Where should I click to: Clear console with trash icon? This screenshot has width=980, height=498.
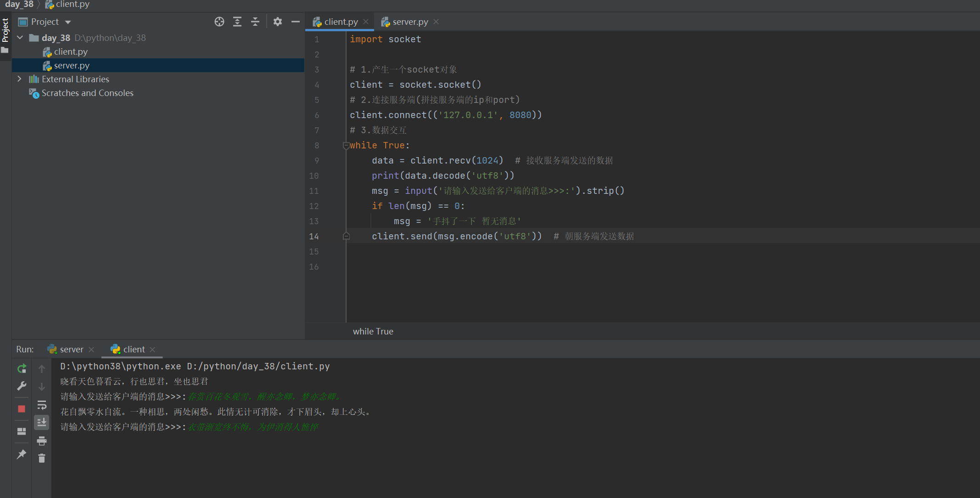[x=42, y=458]
